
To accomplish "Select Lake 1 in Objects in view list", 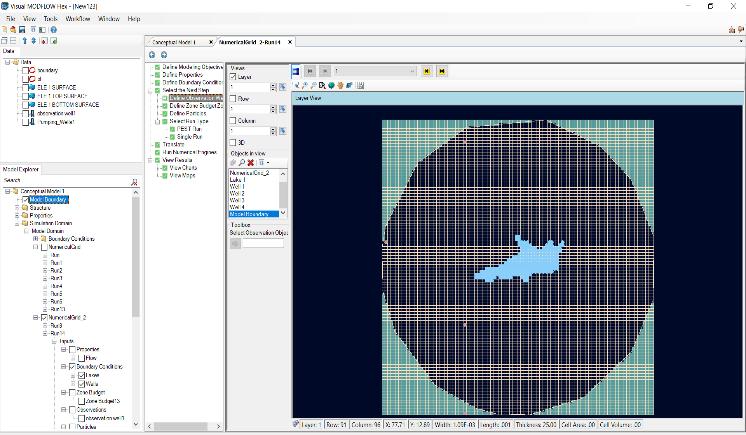I will [x=237, y=180].
